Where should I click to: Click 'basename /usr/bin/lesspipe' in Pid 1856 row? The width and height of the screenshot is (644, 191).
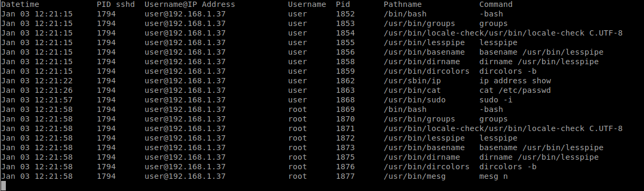tap(541, 52)
